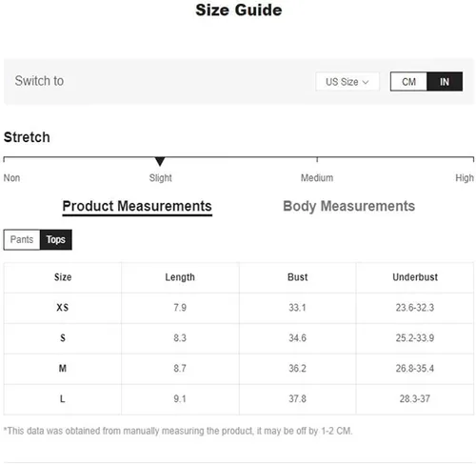Click the High label on Stretch scale

coord(465,178)
